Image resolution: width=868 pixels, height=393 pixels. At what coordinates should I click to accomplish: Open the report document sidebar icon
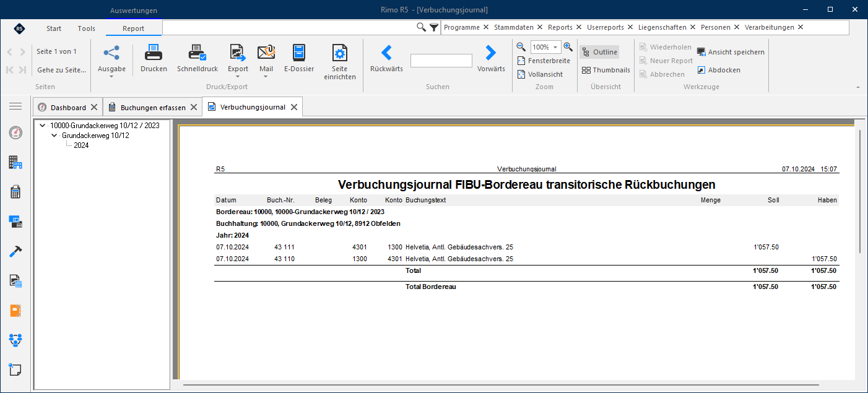click(15, 281)
